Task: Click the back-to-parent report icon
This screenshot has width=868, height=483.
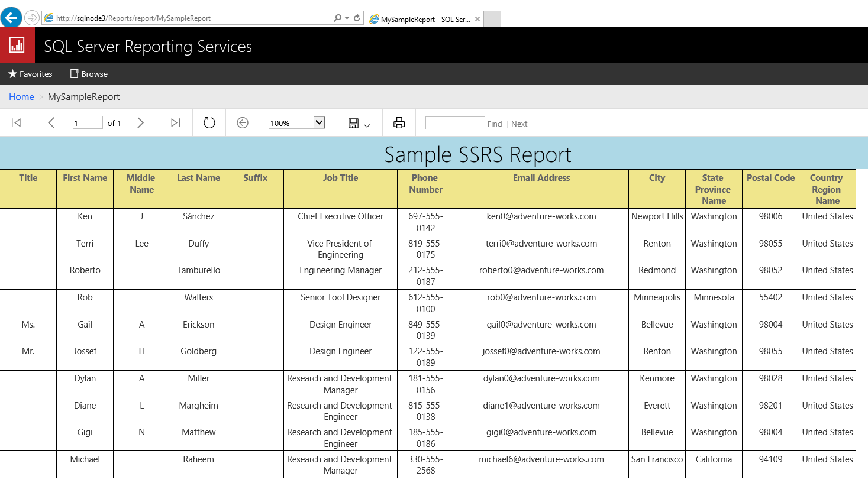Action: (243, 123)
